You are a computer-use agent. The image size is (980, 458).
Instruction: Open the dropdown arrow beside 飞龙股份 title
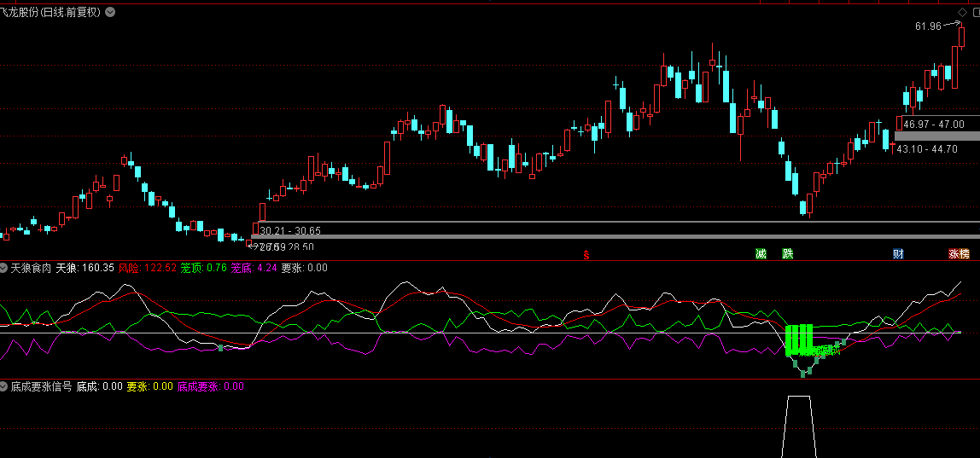(110, 12)
